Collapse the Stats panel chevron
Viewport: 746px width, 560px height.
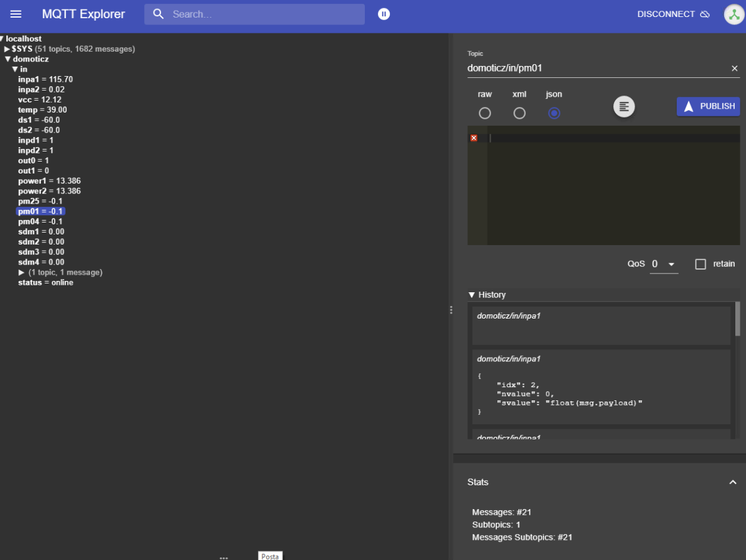click(x=733, y=482)
